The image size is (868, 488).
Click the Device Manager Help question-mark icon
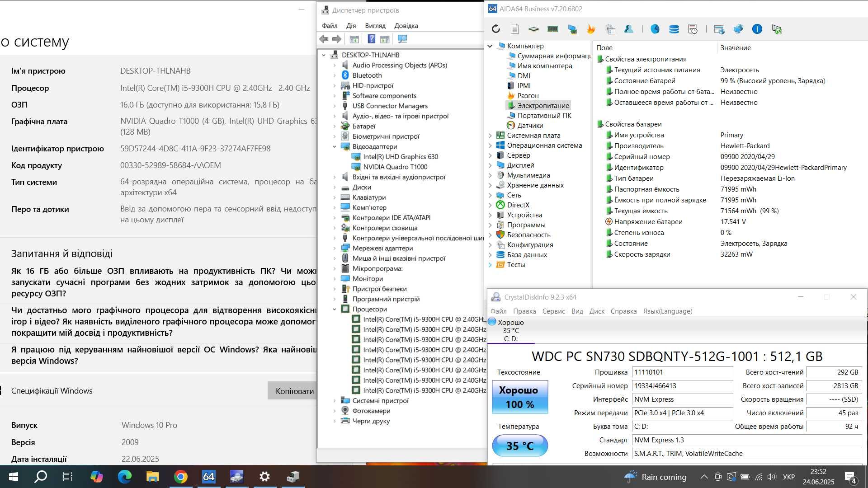[x=372, y=39]
